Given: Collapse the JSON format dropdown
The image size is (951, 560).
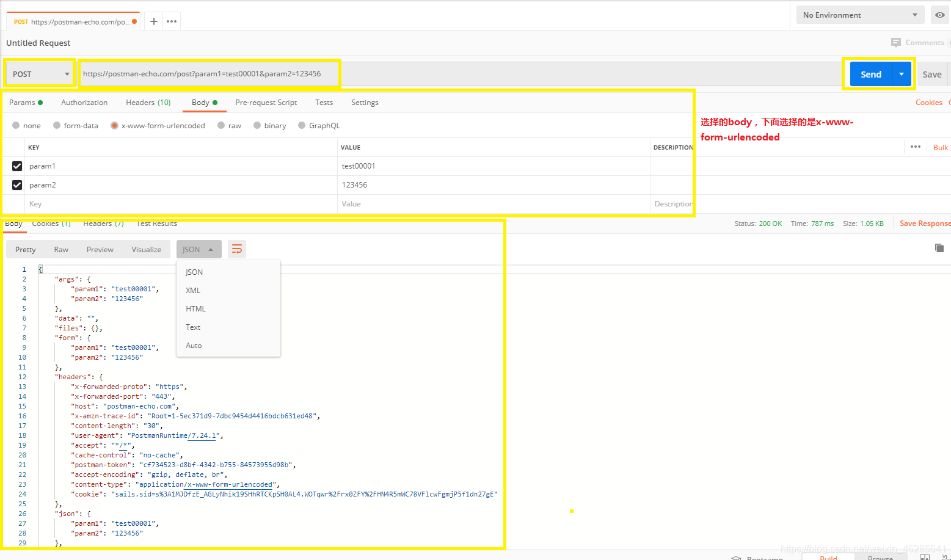Looking at the screenshot, I should [199, 249].
